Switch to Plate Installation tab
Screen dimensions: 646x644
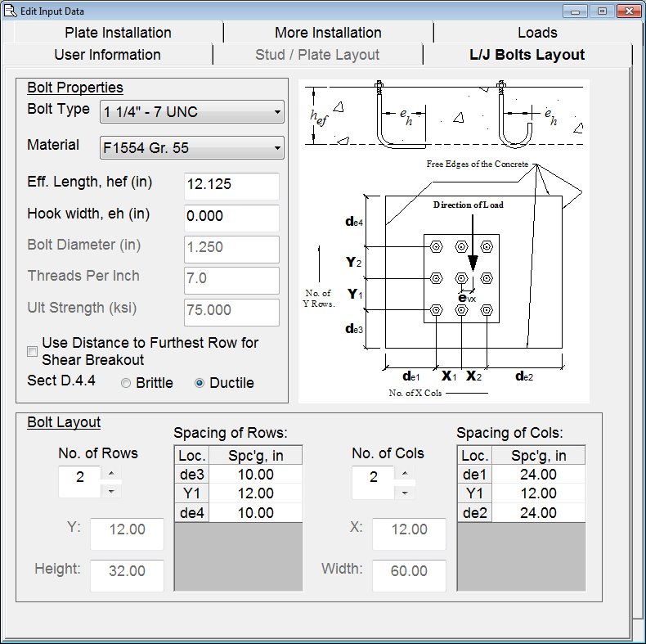click(118, 33)
